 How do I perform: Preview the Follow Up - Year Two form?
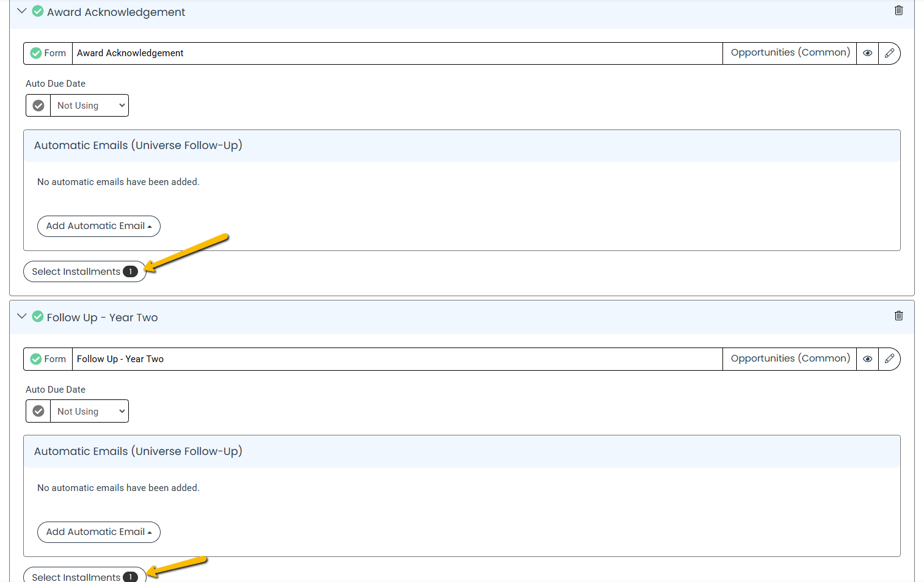click(867, 359)
